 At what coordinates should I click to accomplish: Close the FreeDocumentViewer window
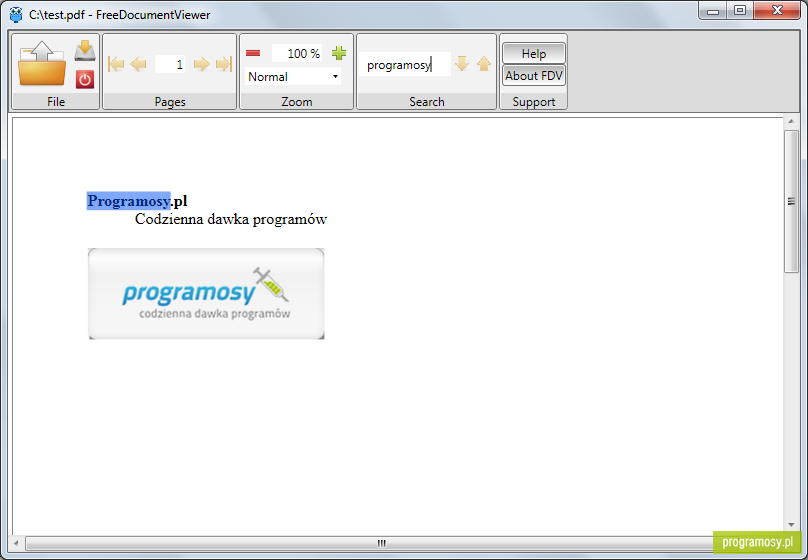tap(778, 11)
